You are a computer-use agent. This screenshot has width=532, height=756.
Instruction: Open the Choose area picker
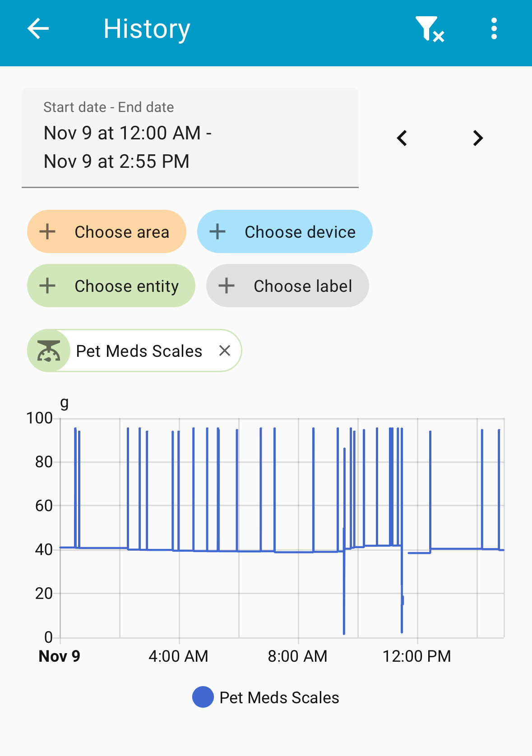[122, 232]
